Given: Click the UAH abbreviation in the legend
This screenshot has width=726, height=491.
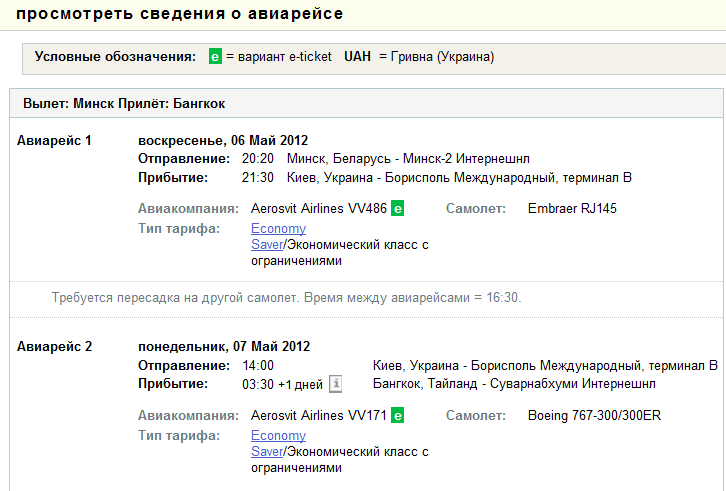Looking at the screenshot, I should [x=357, y=56].
